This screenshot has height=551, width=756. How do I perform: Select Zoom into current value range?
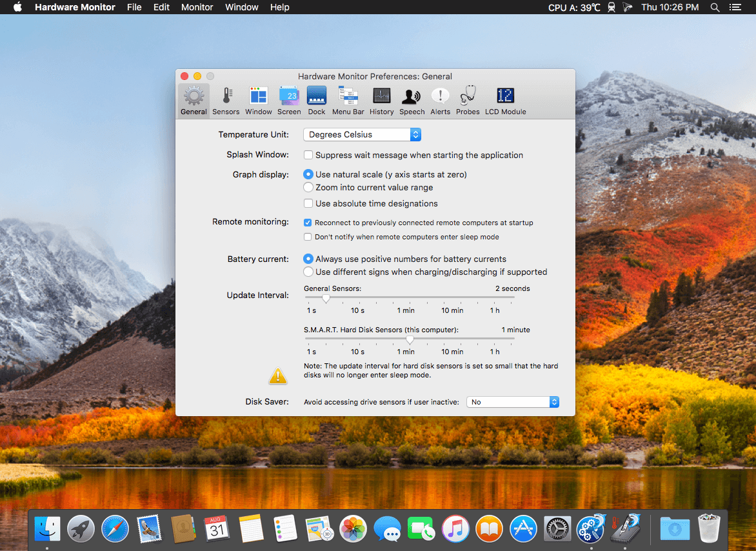308,188
